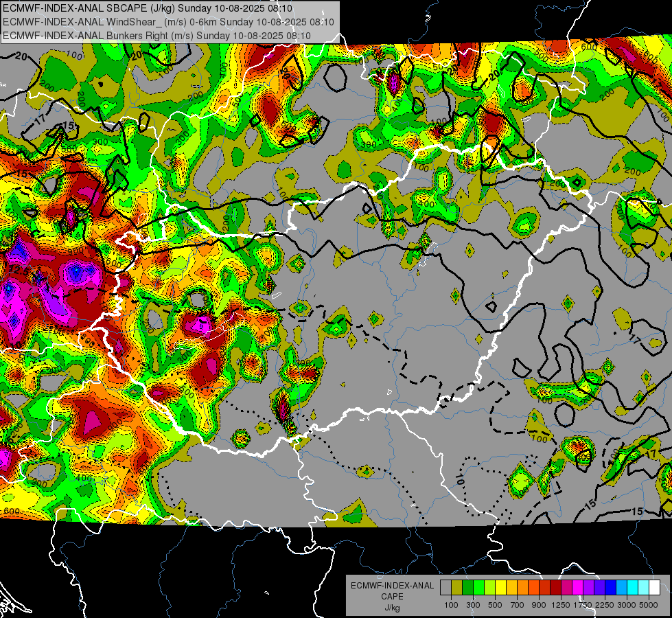Click the pure yellow legend swatch
672x618 pixels.
pos(500,588)
